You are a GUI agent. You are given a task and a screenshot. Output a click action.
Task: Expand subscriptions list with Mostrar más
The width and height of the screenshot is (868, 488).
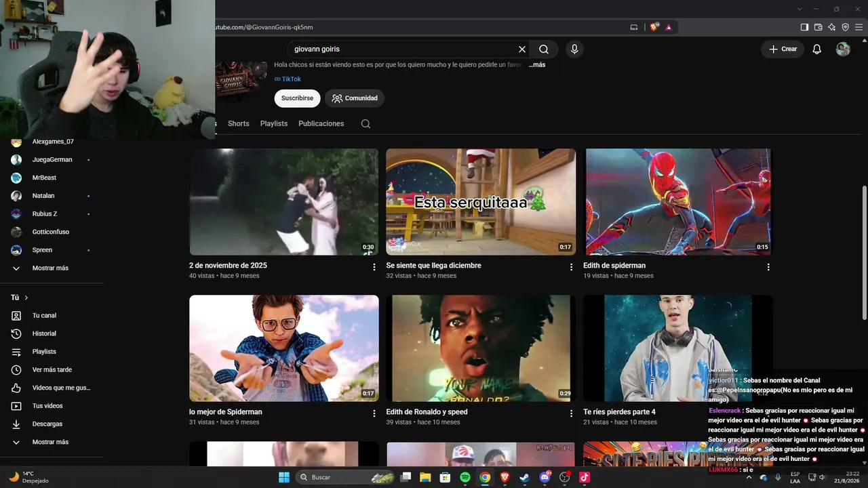point(52,268)
